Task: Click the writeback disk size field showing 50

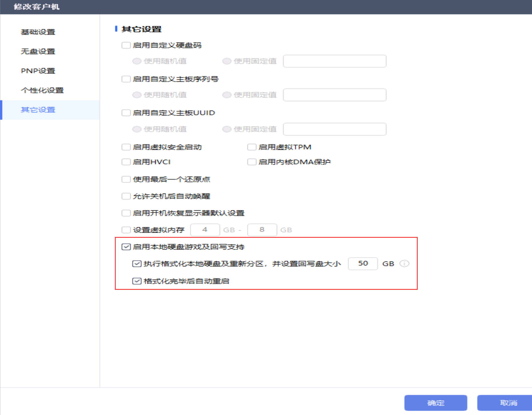Action: click(363, 264)
